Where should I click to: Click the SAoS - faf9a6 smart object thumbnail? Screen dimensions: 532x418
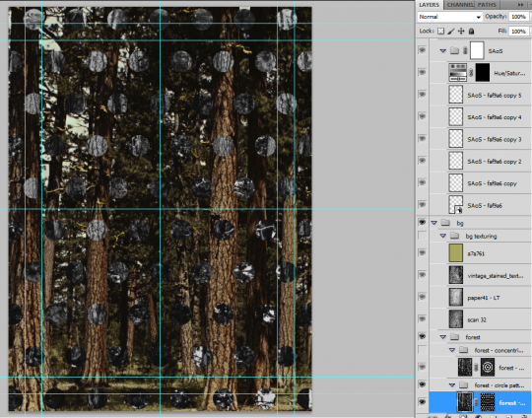coord(456,205)
